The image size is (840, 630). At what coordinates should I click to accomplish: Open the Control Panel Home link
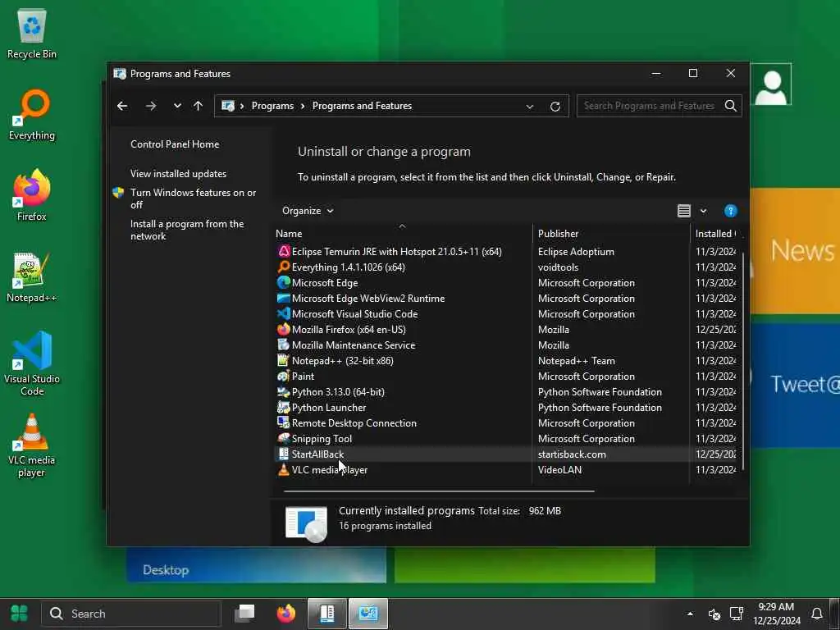(x=175, y=144)
